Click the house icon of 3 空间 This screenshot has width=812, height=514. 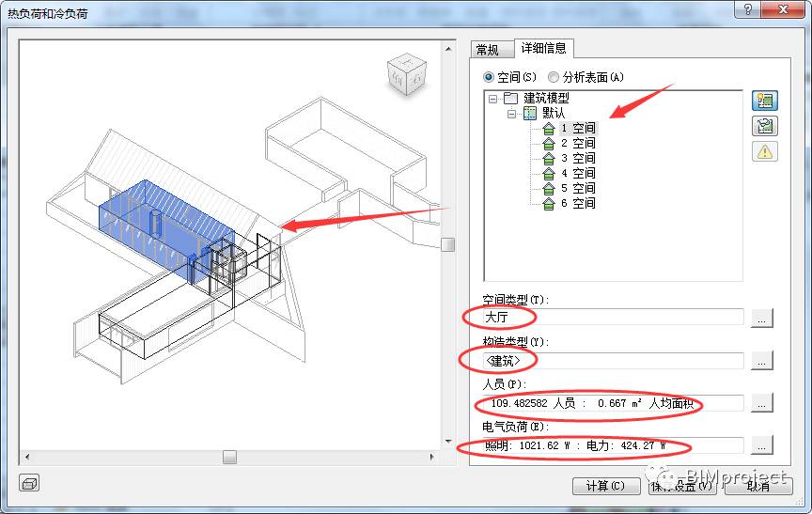(x=549, y=159)
